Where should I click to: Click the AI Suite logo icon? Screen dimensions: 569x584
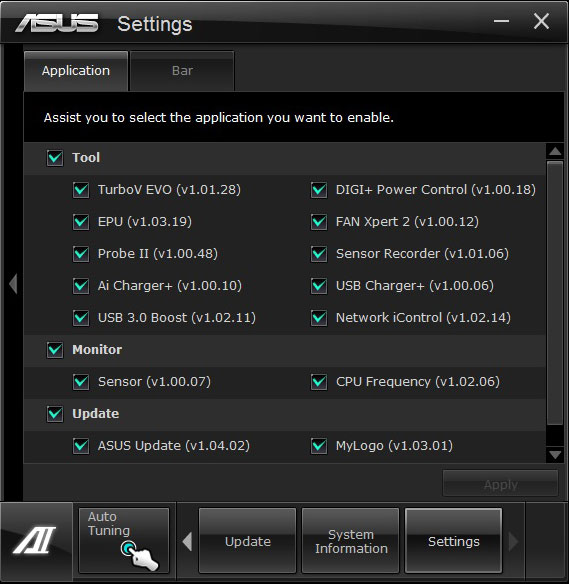(35, 540)
